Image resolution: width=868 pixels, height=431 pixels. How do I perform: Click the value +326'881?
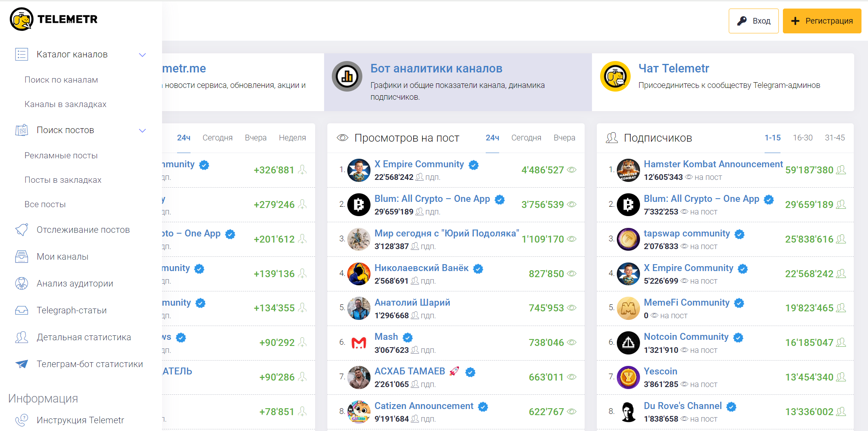coord(274,170)
